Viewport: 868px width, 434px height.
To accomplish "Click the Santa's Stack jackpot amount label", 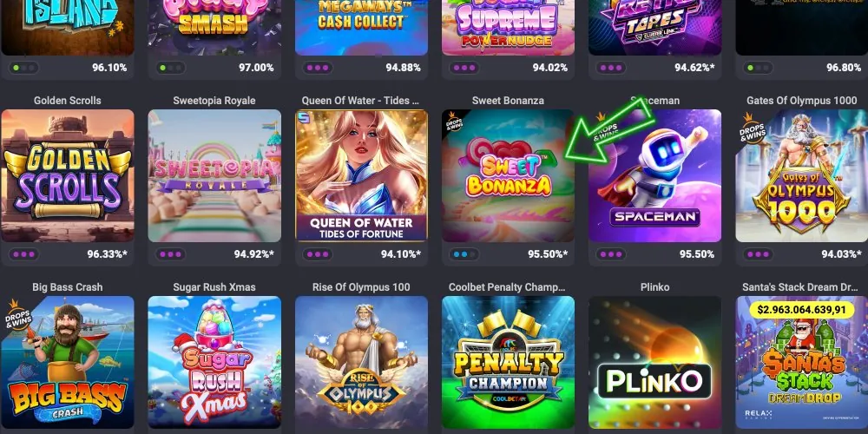I will tap(801, 309).
